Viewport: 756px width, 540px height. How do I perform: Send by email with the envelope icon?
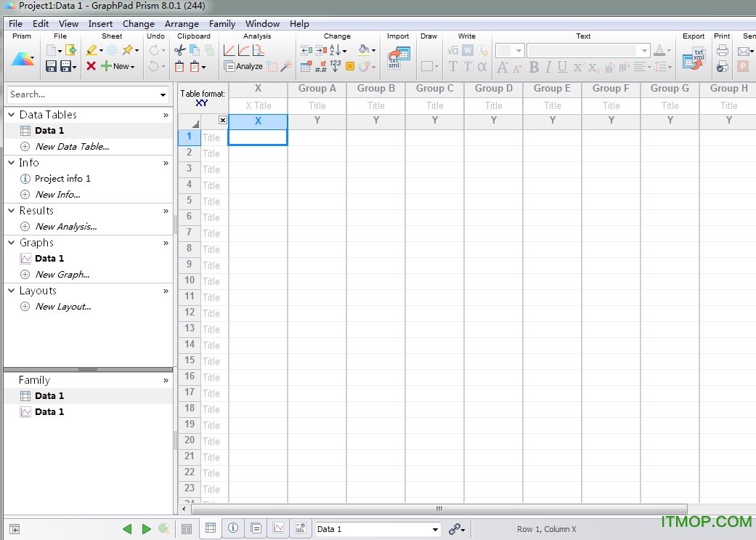(744, 51)
